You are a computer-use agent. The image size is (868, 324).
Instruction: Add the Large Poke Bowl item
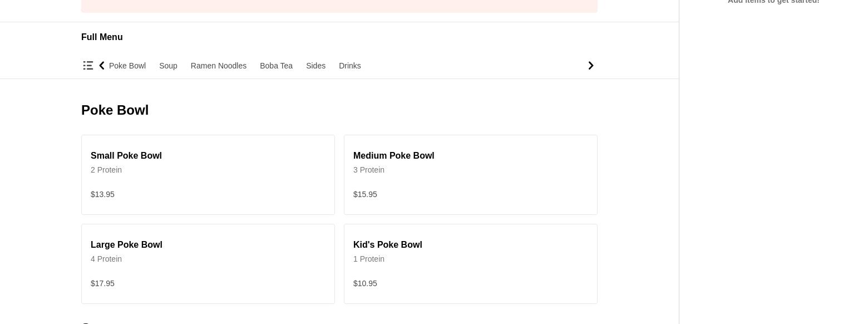pyautogui.click(x=208, y=263)
